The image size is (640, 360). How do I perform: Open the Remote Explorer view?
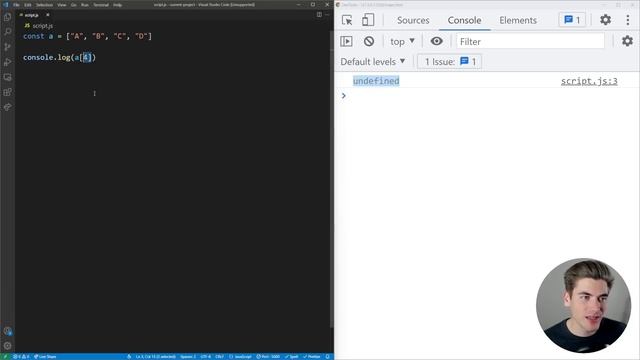tap(7, 77)
